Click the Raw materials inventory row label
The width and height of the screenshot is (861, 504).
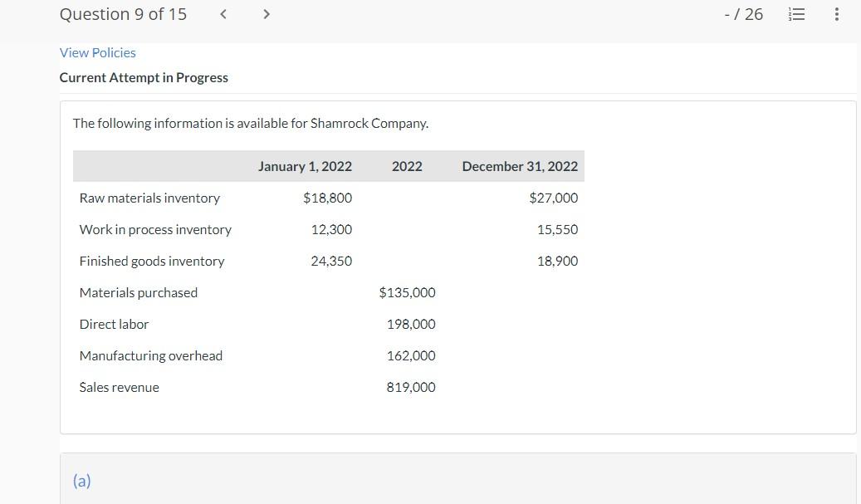click(x=149, y=198)
